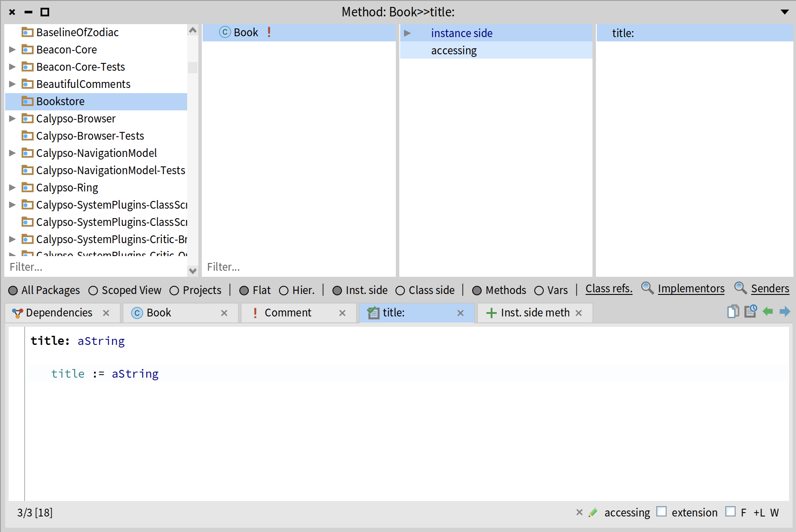This screenshot has height=532, width=796.
Task: Enable the extension checkbox
Action: [661, 512]
